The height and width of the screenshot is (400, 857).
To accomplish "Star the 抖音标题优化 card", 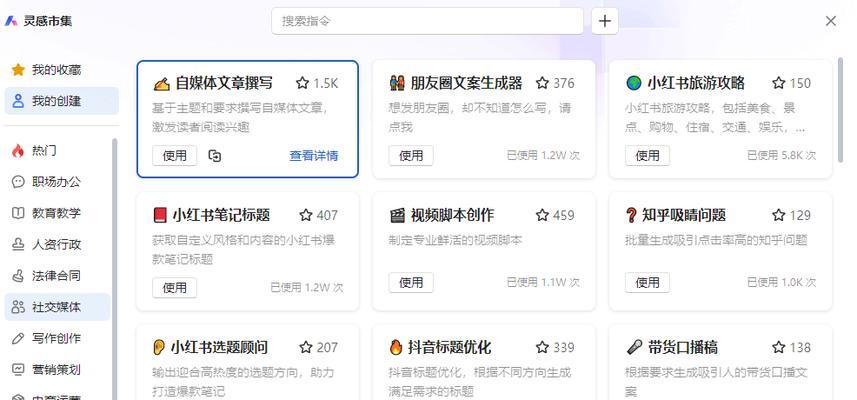I will pos(542,348).
